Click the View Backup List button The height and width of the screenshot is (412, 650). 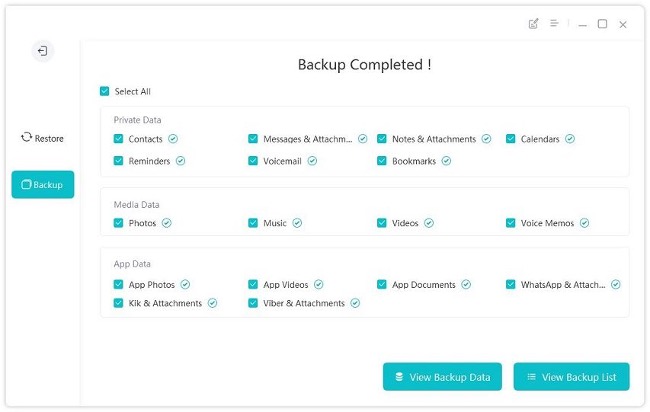[x=571, y=377]
